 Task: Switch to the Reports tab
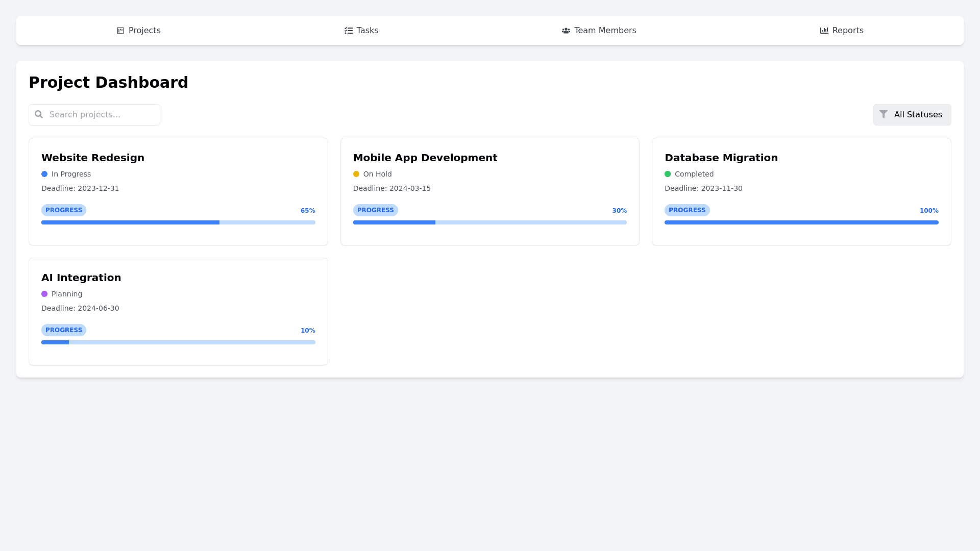tap(842, 31)
